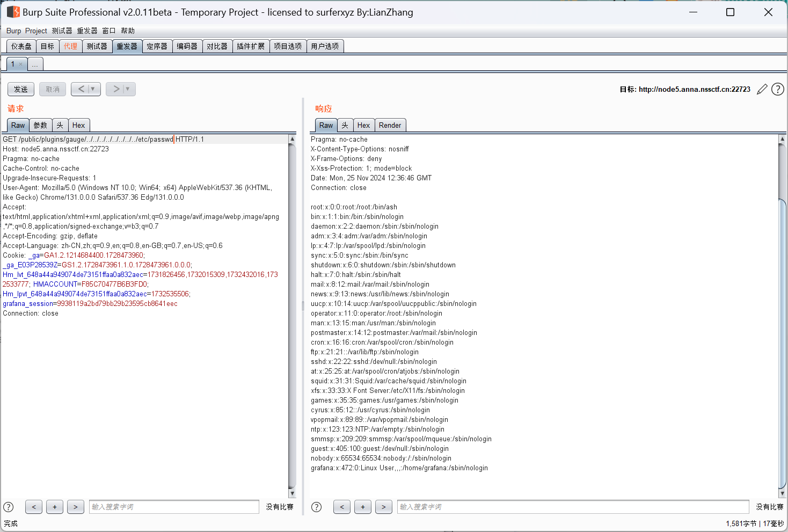Select the response Hex tab

pyautogui.click(x=363, y=125)
